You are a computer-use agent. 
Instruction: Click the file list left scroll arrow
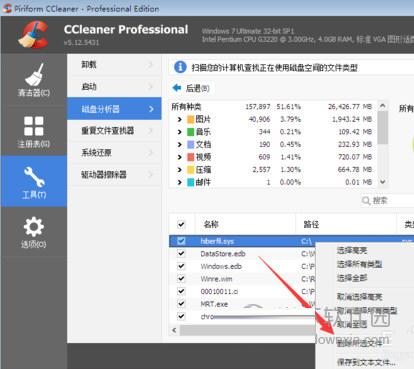click(x=174, y=330)
